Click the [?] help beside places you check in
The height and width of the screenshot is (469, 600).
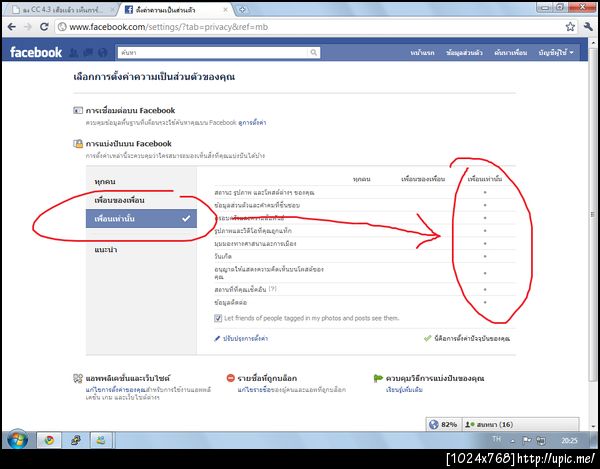(x=272, y=289)
